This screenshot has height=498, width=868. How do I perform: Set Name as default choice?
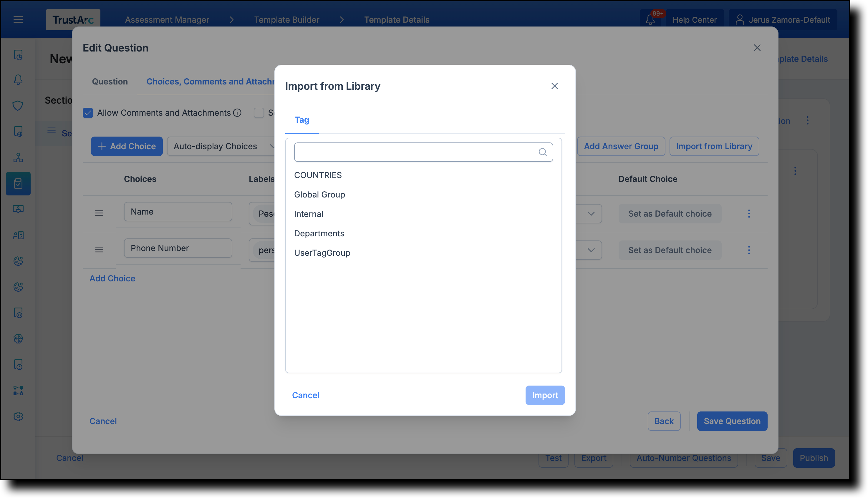670,213
